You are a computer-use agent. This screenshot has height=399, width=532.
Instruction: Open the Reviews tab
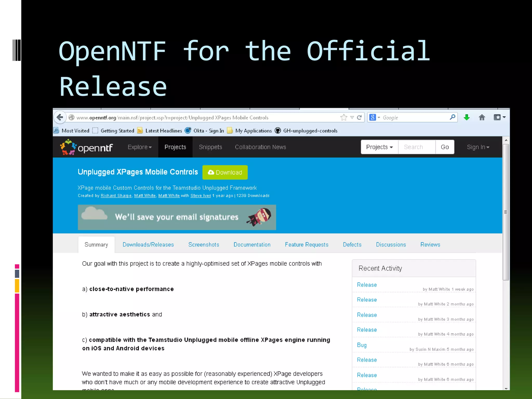(x=430, y=244)
